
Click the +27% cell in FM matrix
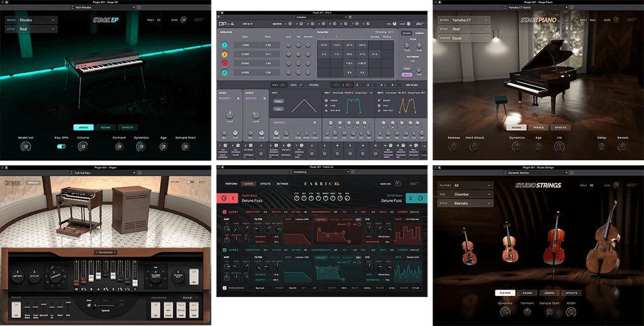[x=324, y=45]
